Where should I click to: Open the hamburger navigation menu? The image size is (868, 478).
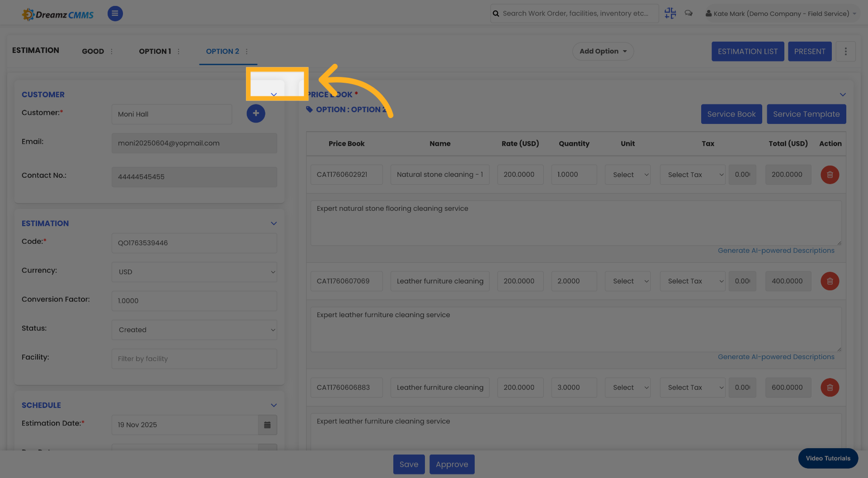pyautogui.click(x=115, y=13)
